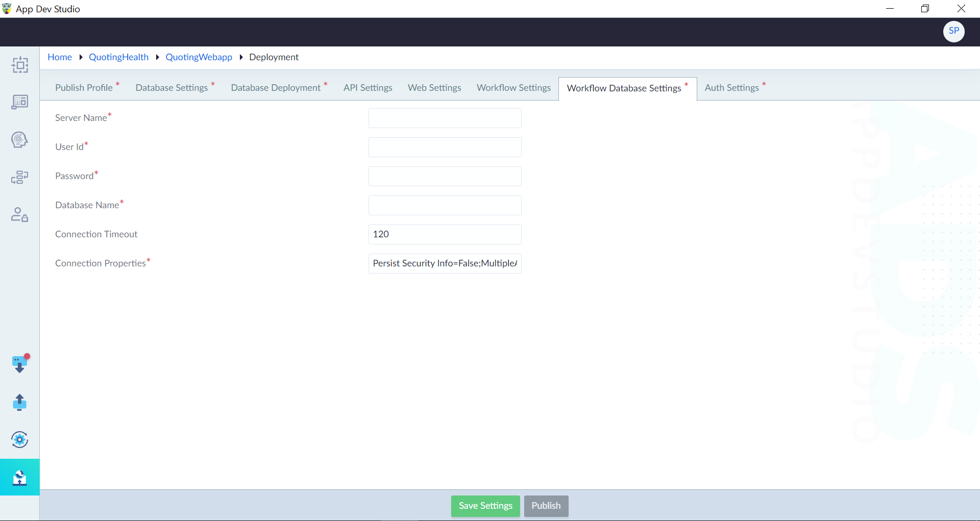The height and width of the screenshot is (521, 980).
Task: Minimize the App Dev Studio window
Action: pyautogui.click(x=890, y=9)
